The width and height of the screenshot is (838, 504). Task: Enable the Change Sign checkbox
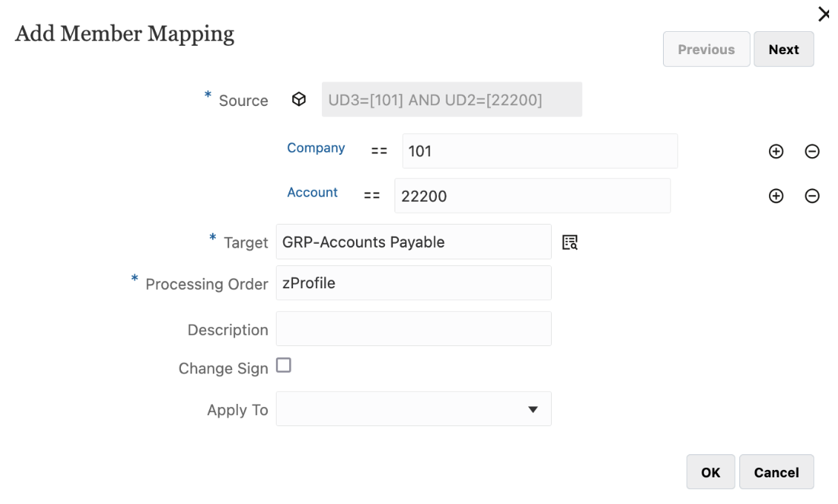pos(283,365)
